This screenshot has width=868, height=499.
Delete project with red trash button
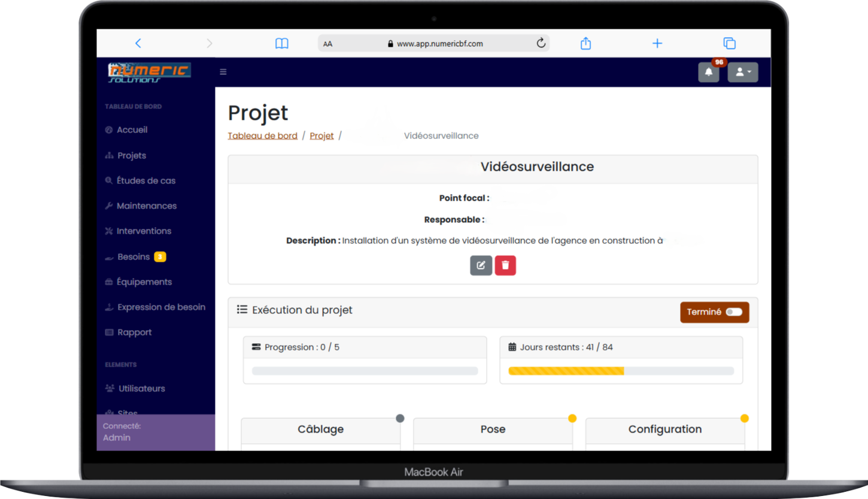(x=505, y=265)
